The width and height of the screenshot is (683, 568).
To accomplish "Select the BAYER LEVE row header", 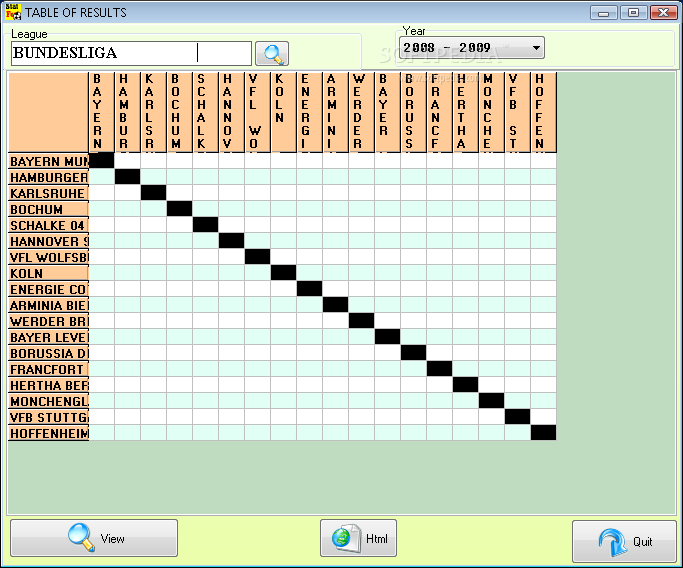I will pos(48,337).
